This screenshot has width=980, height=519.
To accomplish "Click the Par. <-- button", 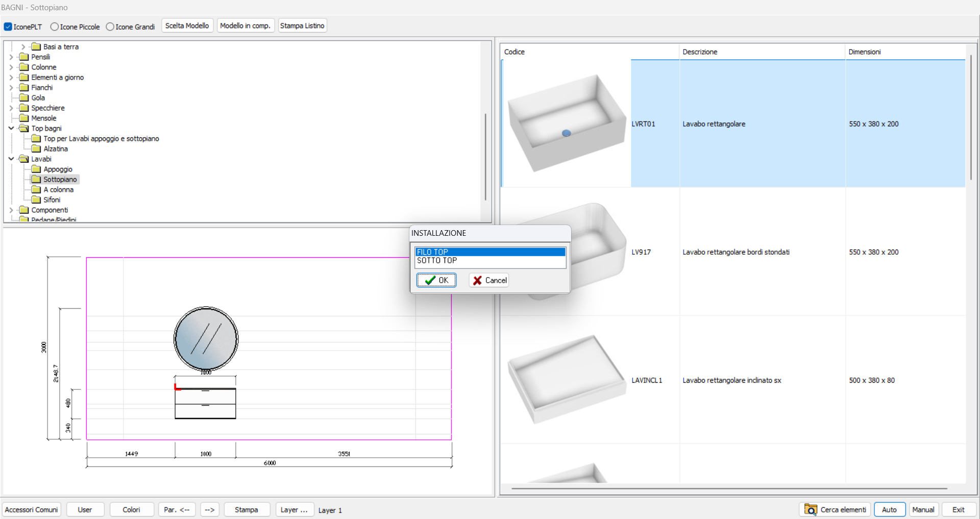I will click(x=177, y=509).
